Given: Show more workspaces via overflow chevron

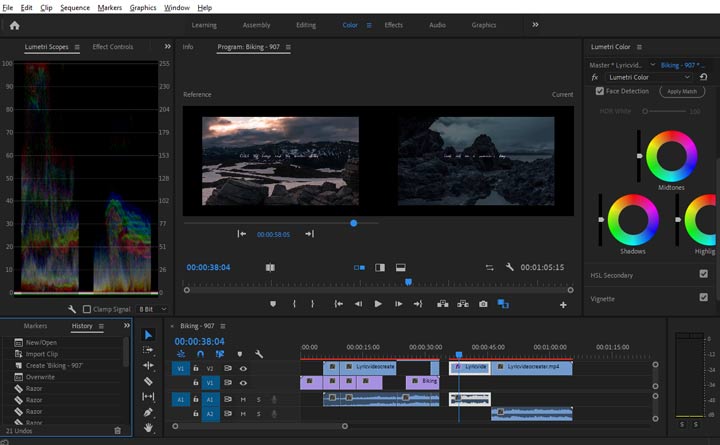Looking at the screenshot, I should click(535, 25).
